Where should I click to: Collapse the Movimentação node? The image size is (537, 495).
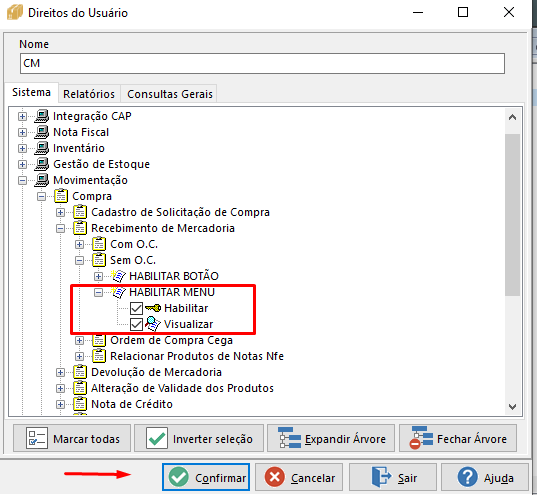[x=22, y=181]
